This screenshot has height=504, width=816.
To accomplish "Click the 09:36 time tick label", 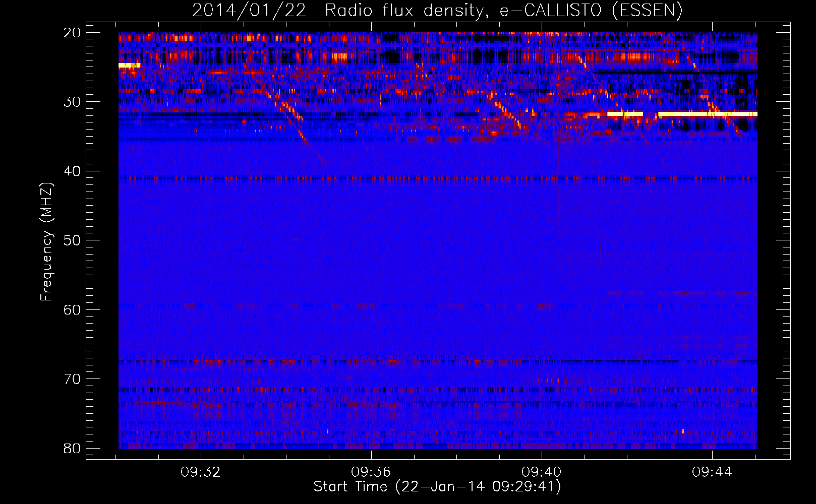I will point(371,472).
